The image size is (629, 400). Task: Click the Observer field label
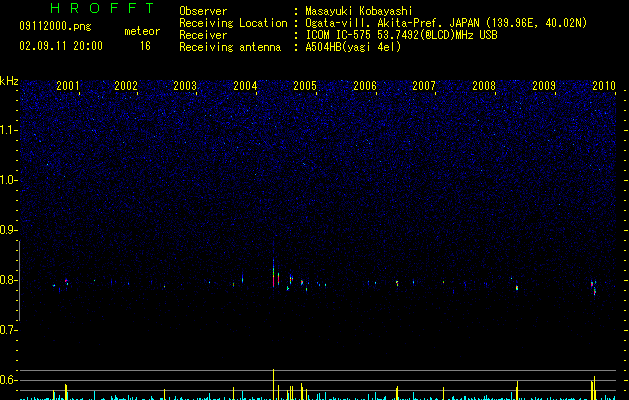pos(203,11)
